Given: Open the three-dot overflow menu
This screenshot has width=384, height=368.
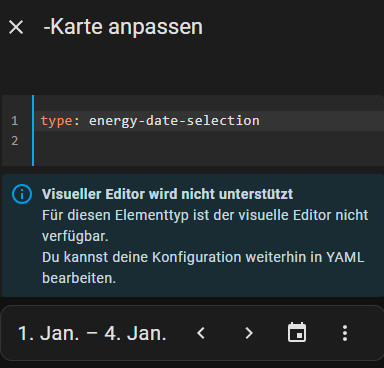Looking at the screenshot, I should (x=345, y=333).
